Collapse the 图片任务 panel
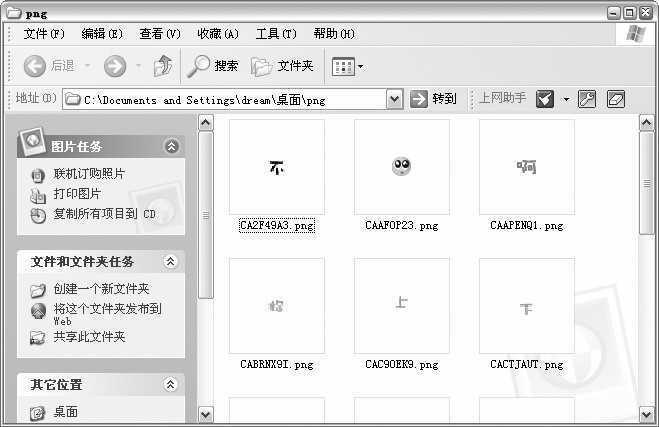659x427 pixels. point(171,146)
